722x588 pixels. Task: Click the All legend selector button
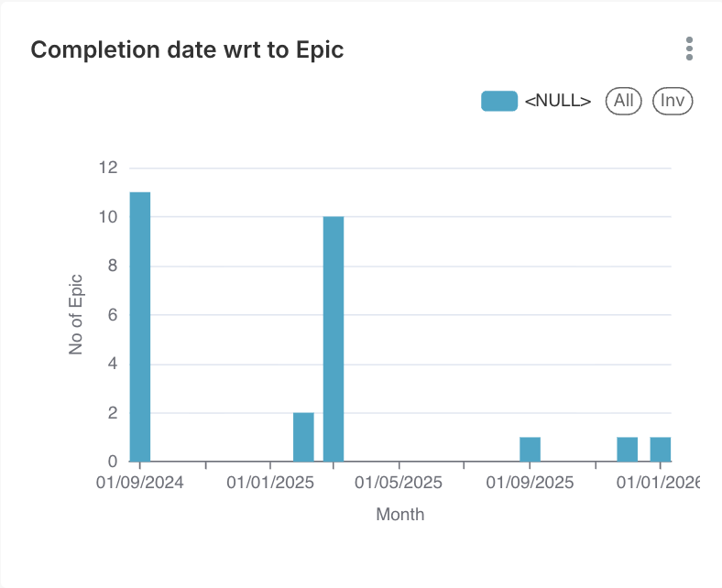click(x=624, y=101)
